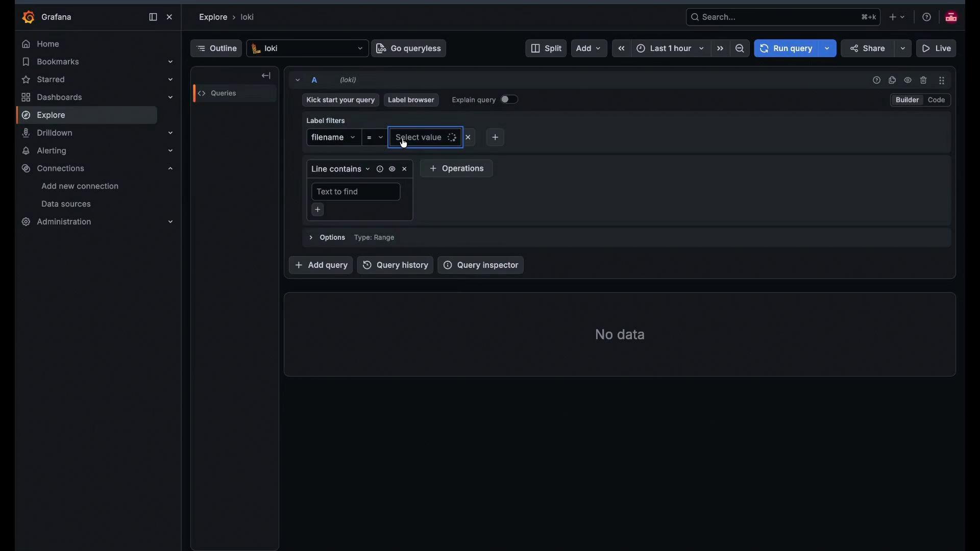Open Run query interval dropdown arrow
Image resolution: width=980 pixels, height=551 pixels.
pos(827,48)
